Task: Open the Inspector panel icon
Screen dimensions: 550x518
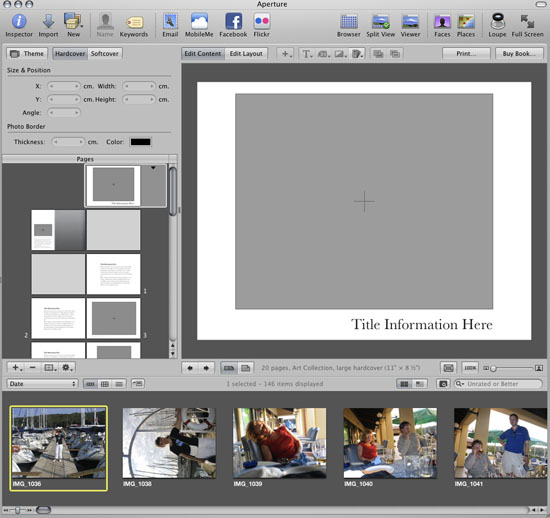Action: click(19, 21)
